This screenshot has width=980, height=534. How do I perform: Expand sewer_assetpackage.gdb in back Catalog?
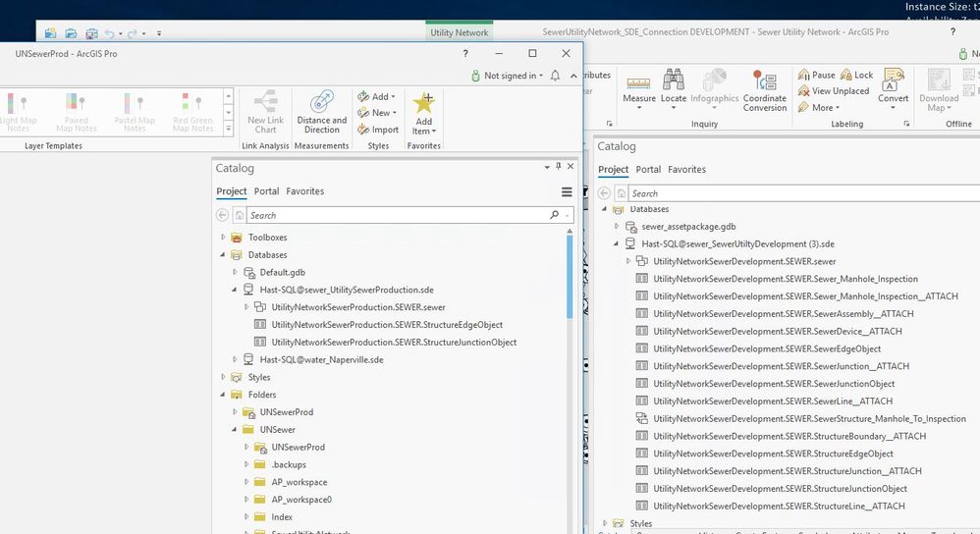coord(617,227)
